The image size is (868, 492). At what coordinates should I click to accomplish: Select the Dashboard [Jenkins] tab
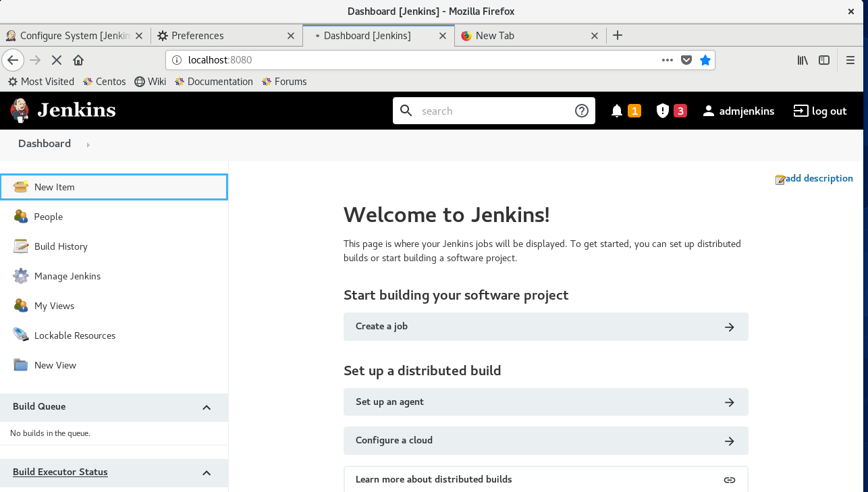coord(378,36)
